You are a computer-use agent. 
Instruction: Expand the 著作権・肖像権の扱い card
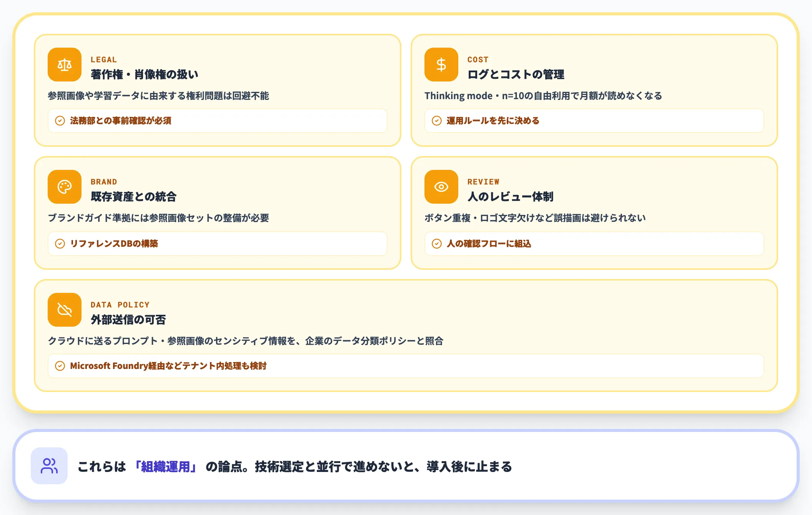(145, 75)
